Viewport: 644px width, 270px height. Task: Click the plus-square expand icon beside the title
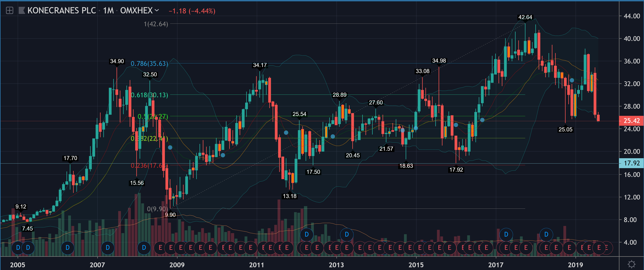(10, 10)
